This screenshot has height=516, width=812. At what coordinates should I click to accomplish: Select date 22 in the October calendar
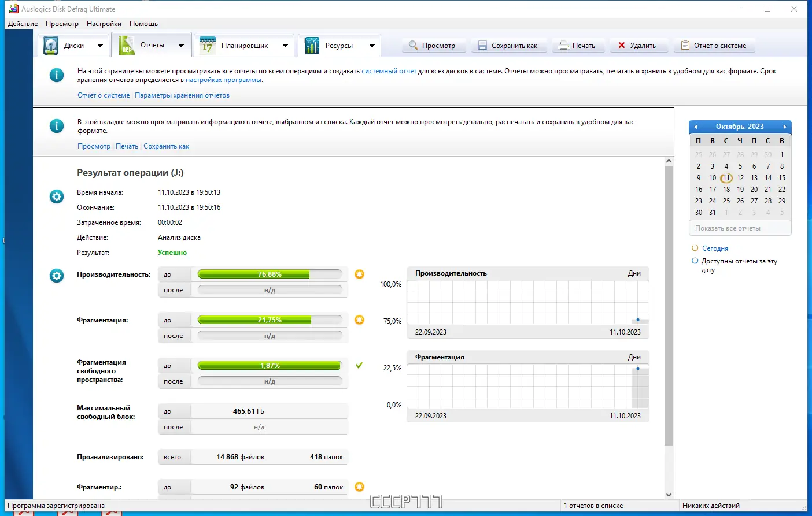click(x=782, y=190)
